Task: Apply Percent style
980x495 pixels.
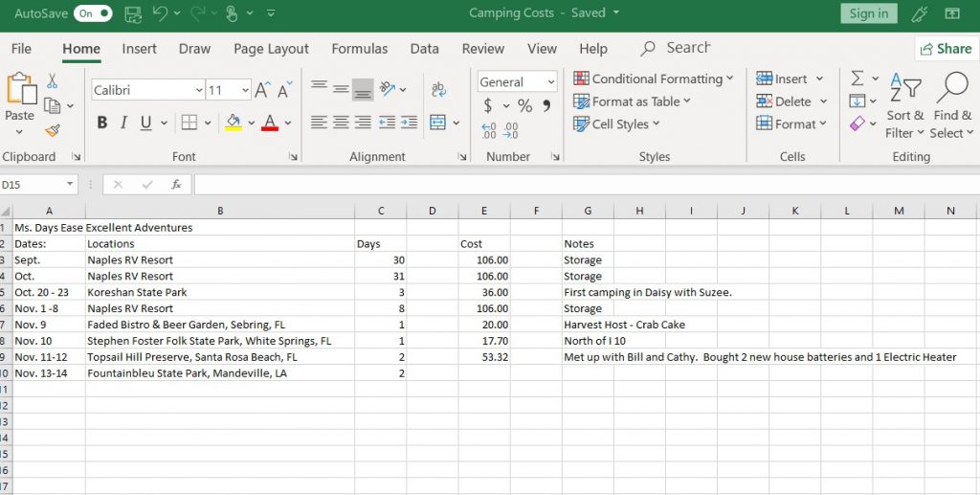Action: 525,106
